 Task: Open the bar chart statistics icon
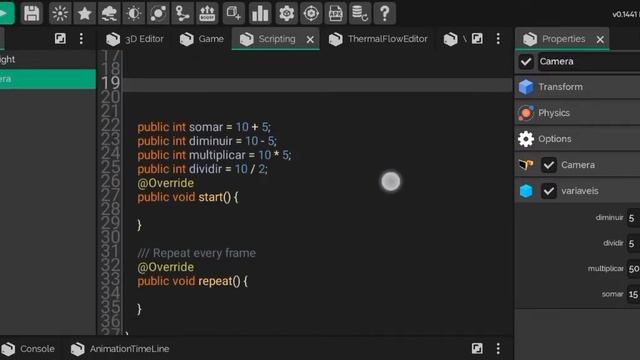[260, 13]
